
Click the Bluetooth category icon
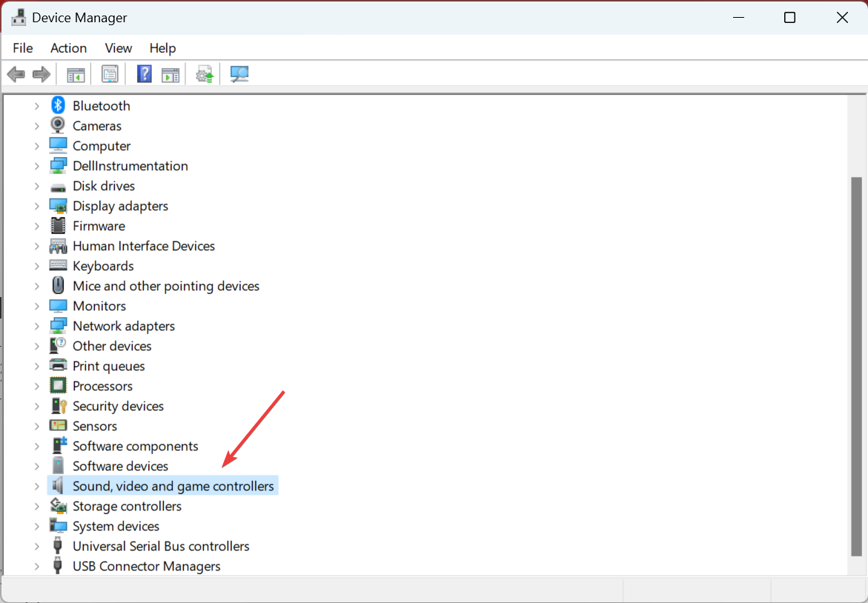[x=58, y=105]
